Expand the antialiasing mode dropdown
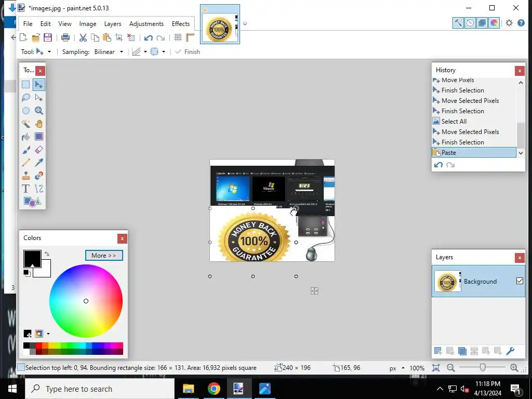This screenshot has height=399, width=532. (145, 52)
